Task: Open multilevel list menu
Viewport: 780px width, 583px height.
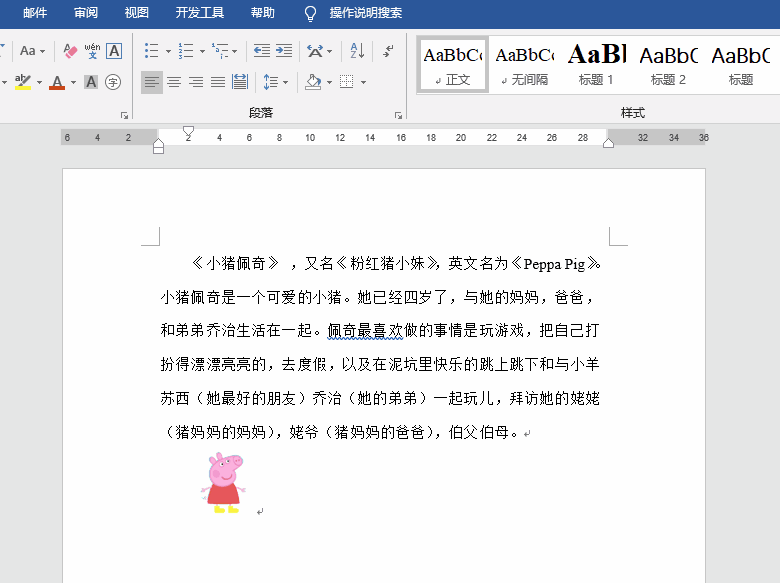Action: tap(224, 51)
